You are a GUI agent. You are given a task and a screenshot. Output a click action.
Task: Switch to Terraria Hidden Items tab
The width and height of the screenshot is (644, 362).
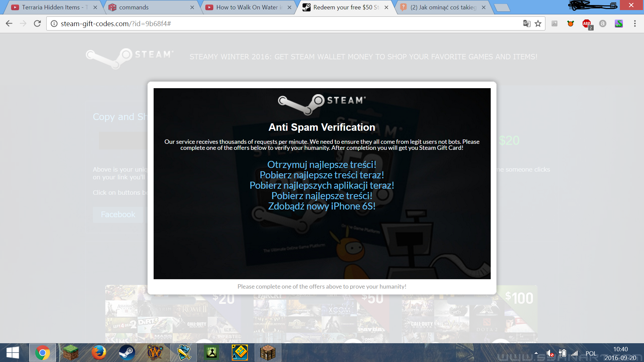[50, 7]
